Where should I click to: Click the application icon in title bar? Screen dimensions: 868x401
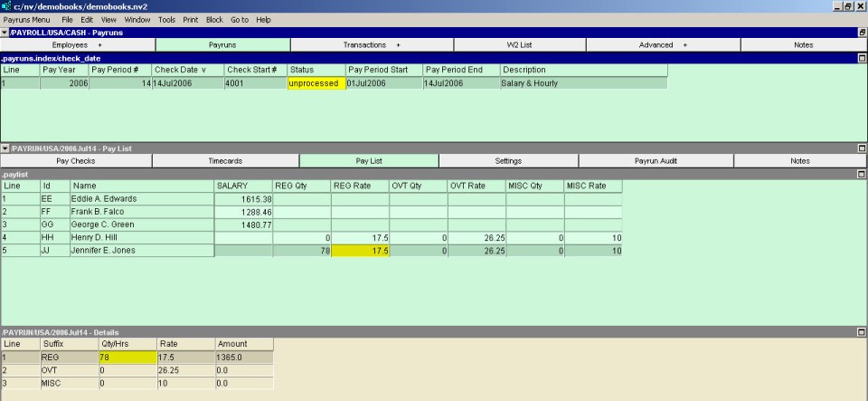pos(6,6)
